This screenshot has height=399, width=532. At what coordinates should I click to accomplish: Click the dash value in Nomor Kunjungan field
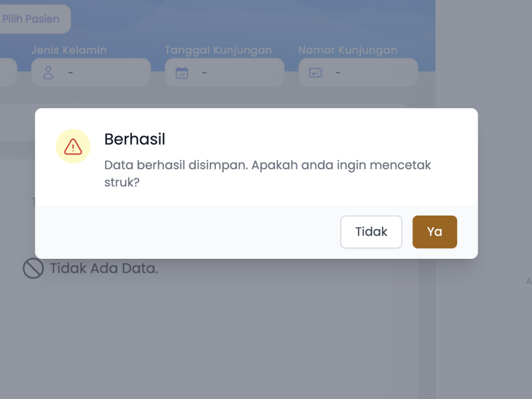[x=338, y=73]
